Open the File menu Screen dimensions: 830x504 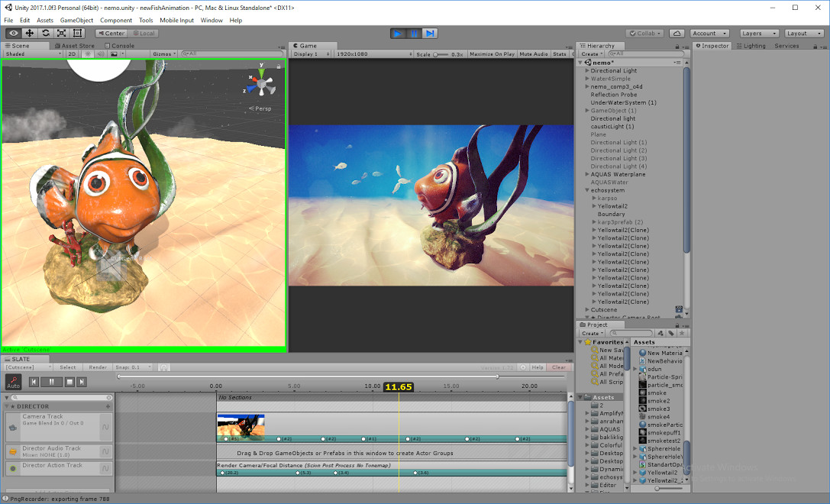pos(8,20)
